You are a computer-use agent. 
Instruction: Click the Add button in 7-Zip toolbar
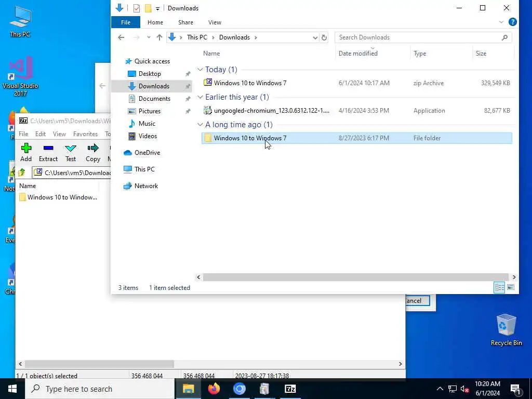point(26,152)
